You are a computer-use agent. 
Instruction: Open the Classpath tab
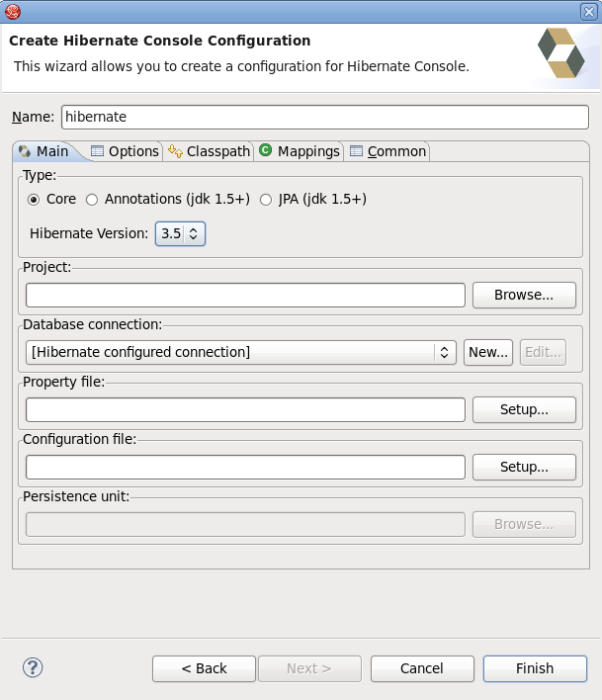(209, 151)
